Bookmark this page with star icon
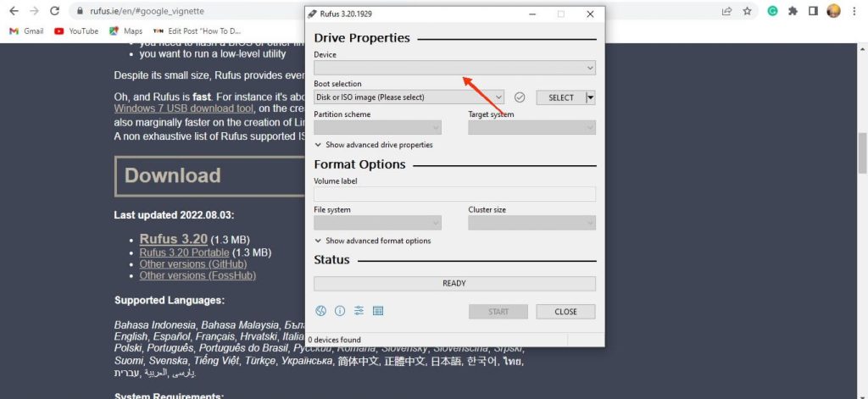 pos(748,11)
